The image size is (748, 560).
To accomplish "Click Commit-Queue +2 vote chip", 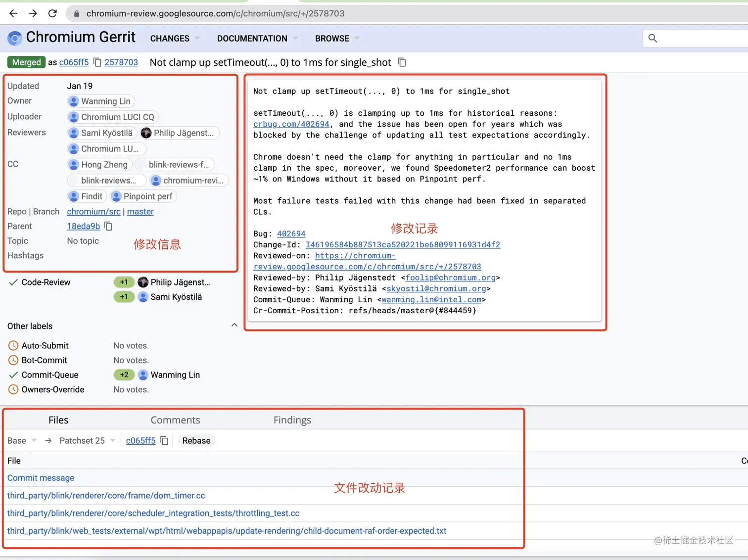I will pos(124,375).
